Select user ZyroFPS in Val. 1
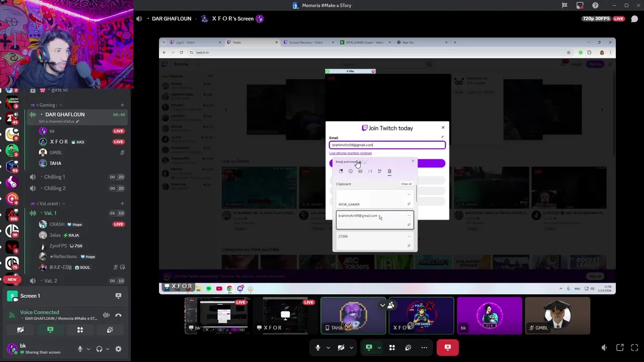The width and height of the screenshot is (644, 362). (x=82, y=246)
